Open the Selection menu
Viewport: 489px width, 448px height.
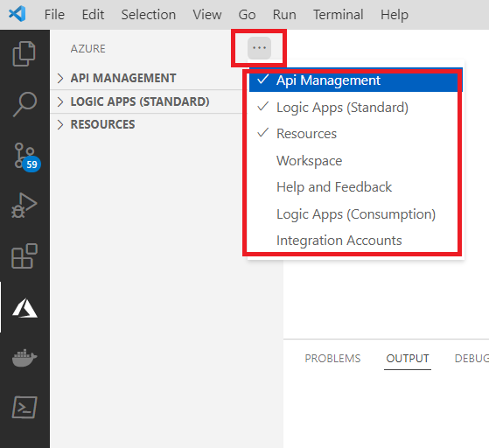tap(149, 15)
